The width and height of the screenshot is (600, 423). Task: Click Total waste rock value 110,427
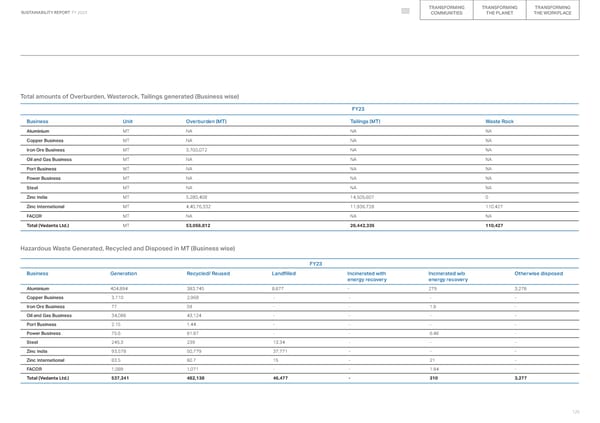(x=494, y=226)
